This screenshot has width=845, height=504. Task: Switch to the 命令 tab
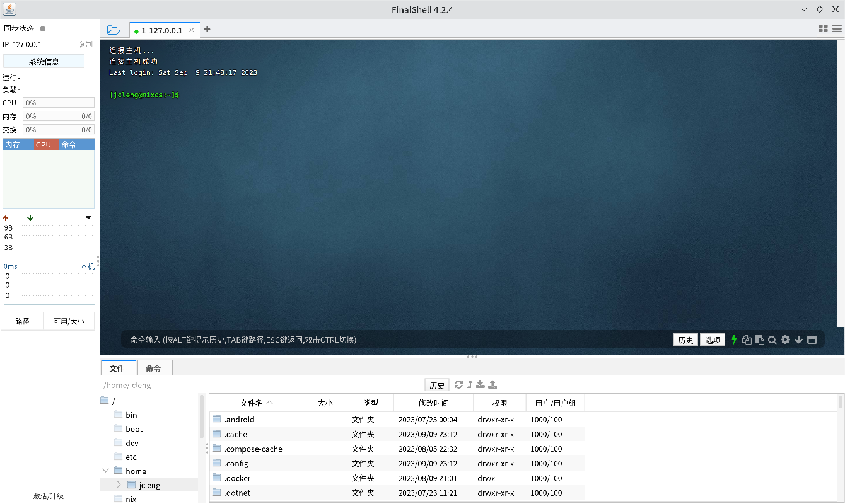(x=153, y=369)
